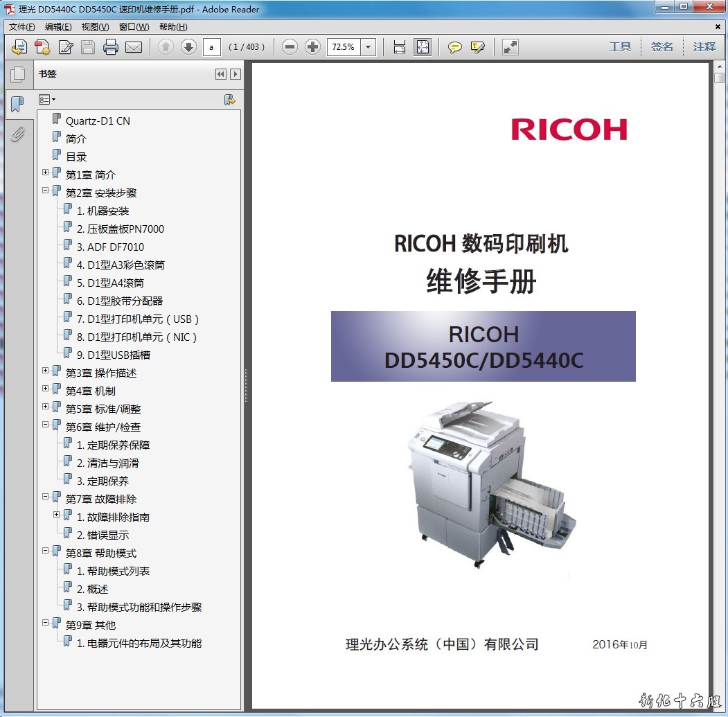728x717 pixels.
Task: Open the 注释 pane
Action: coord(704,47)
